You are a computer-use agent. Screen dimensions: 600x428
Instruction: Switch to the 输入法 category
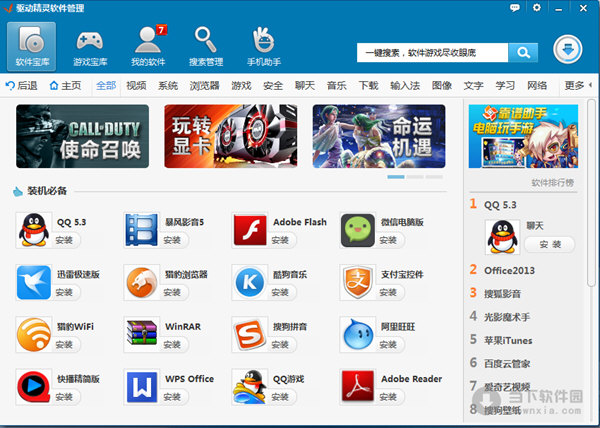tap(405, 85)
